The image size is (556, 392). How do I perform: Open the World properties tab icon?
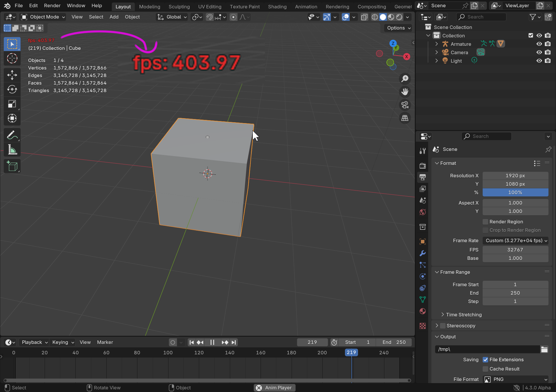click(423, 212)
